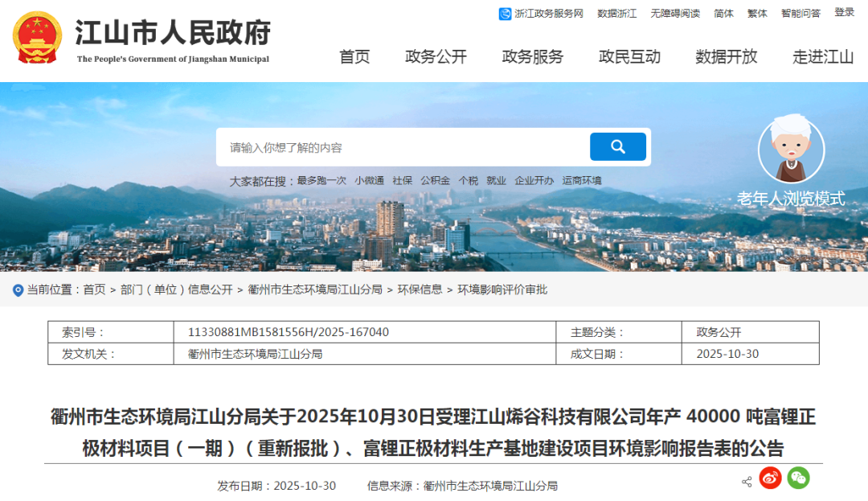Open the elderly browsing mode avatar
868x501 pixels.
791,150
